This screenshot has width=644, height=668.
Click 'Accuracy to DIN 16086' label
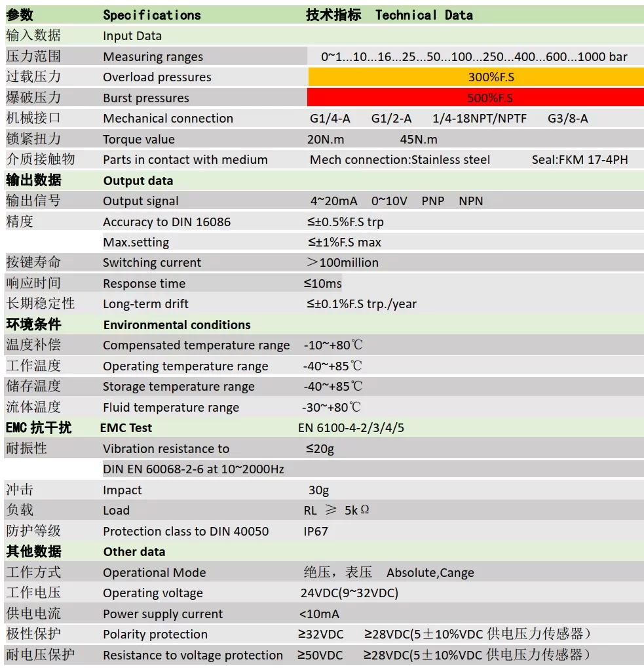tap(166, 222)
